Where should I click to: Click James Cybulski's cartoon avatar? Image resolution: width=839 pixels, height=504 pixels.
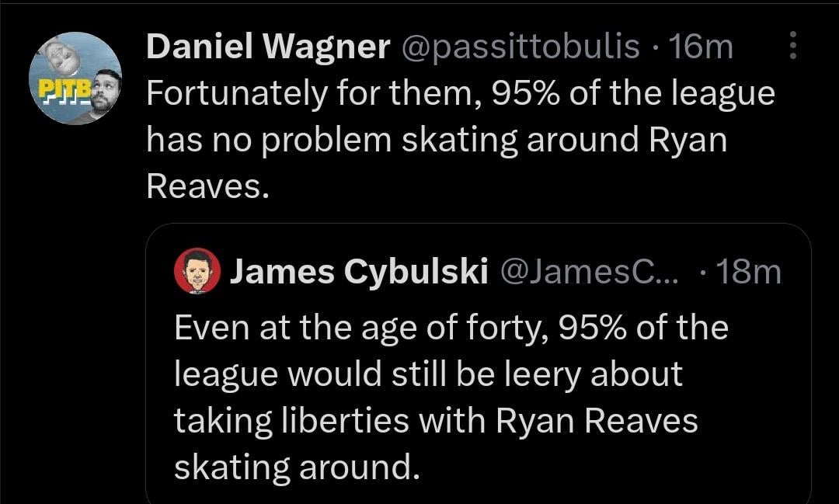[197, 272]
